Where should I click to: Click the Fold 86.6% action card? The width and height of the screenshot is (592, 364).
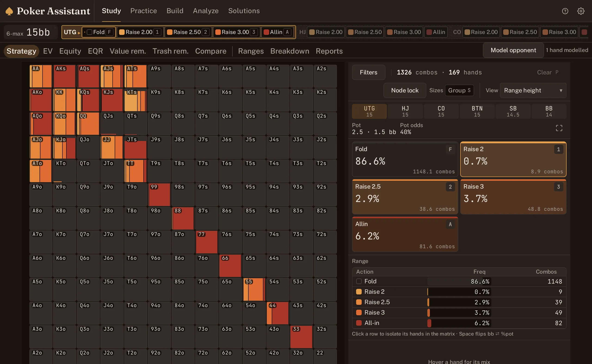[405, 159]
